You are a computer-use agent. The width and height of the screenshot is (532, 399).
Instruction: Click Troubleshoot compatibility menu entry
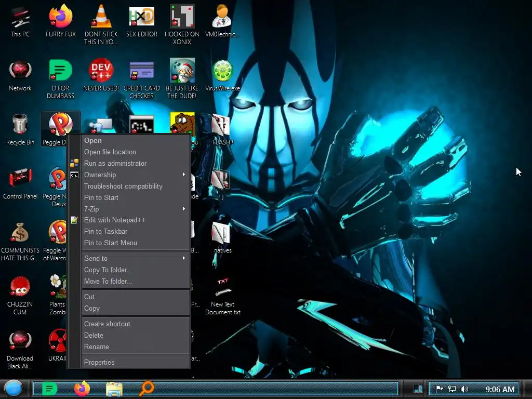[136, 187]
